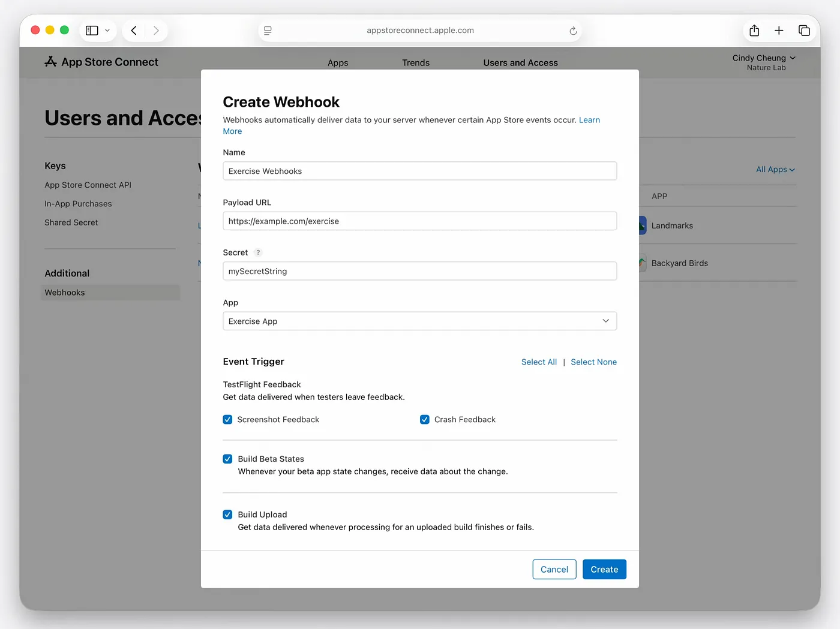The width and height of the screenshot is (840, 629).
Task: Click the Cancel button
Action: (554, 570)
